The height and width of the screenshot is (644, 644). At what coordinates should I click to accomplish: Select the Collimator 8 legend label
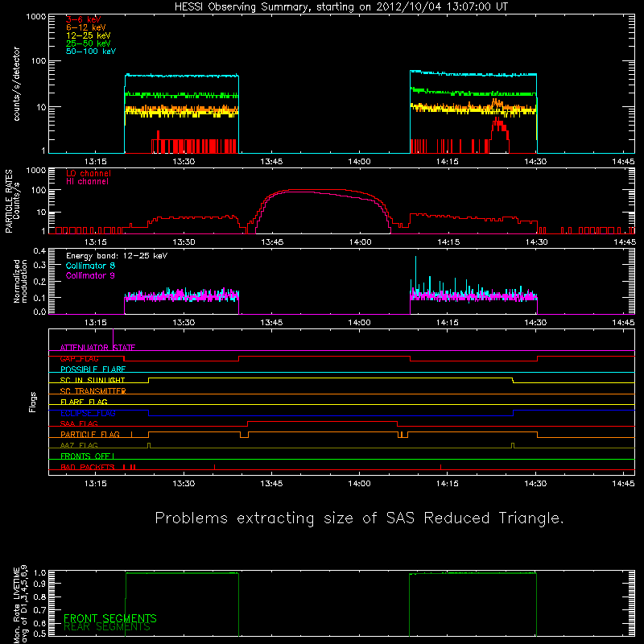click(90, 266)
